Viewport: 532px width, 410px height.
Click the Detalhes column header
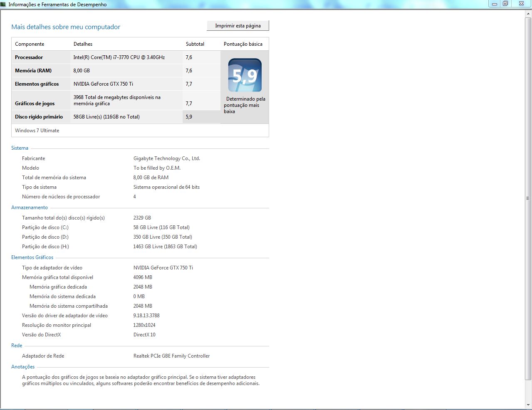83,44
